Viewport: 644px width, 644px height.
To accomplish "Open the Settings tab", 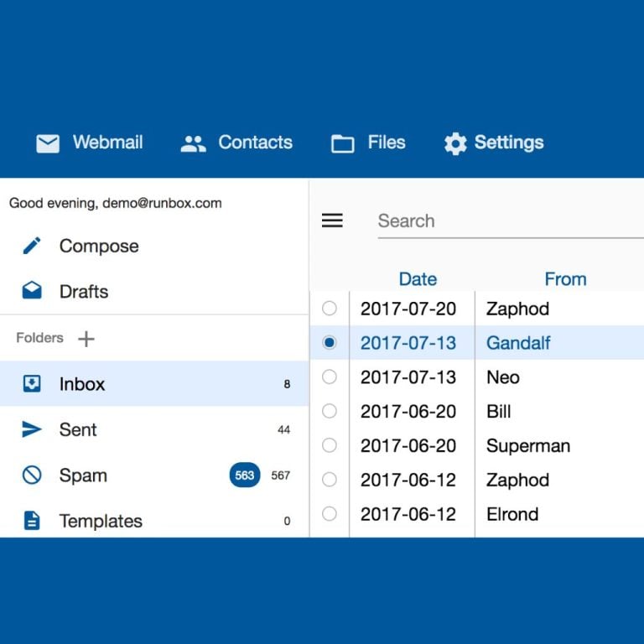I will [494, 143].
